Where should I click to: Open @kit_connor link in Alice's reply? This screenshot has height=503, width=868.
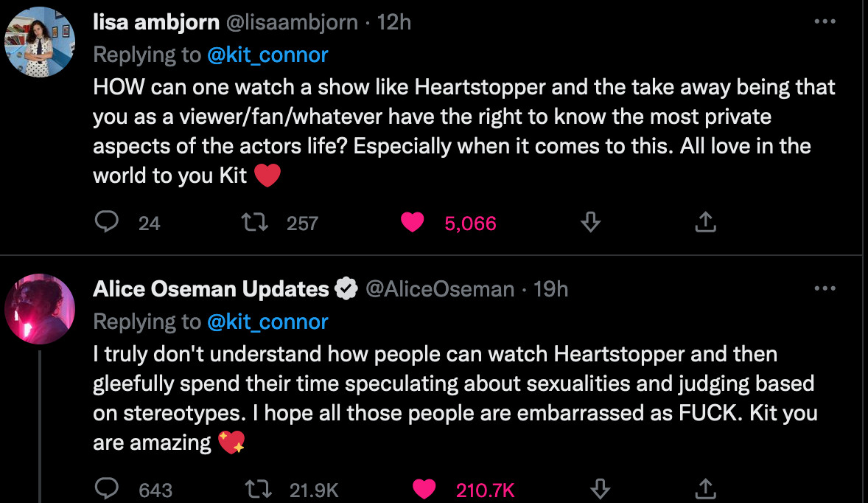click(x=267, y=322)
